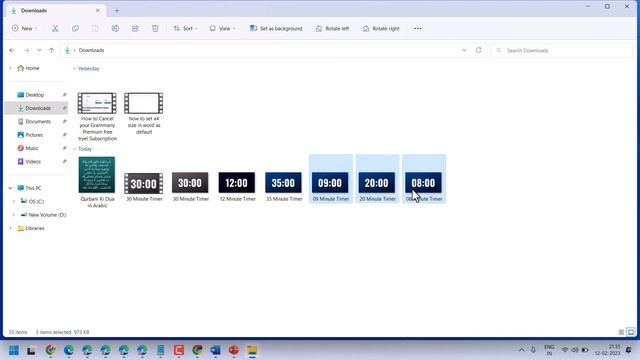The image size is (640, 360).
Task: Click the Search Downloads field
Action: pos(561,50)
